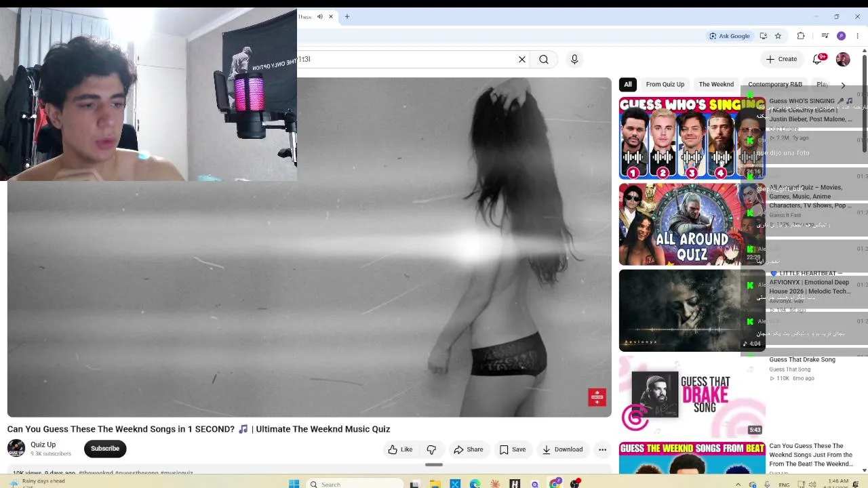The height and width of the screenshot is (488, 868).
Task: Click the video title text
Action: pos(199,429)
